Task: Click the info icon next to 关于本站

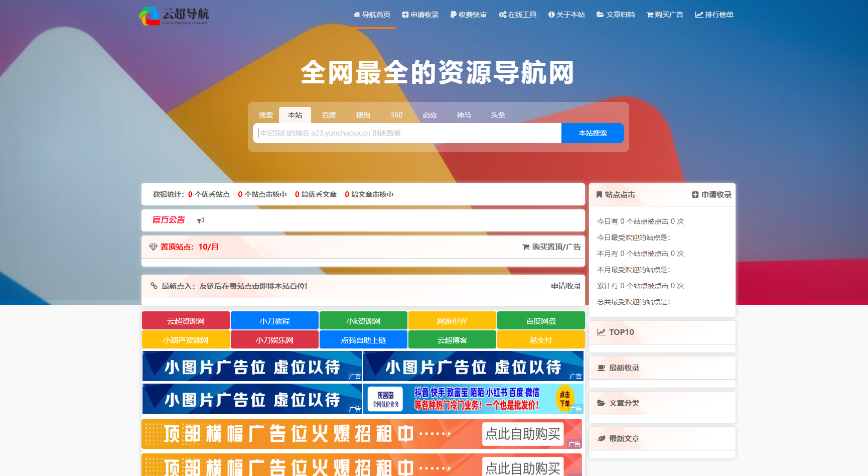Action: tap(552, 15)
